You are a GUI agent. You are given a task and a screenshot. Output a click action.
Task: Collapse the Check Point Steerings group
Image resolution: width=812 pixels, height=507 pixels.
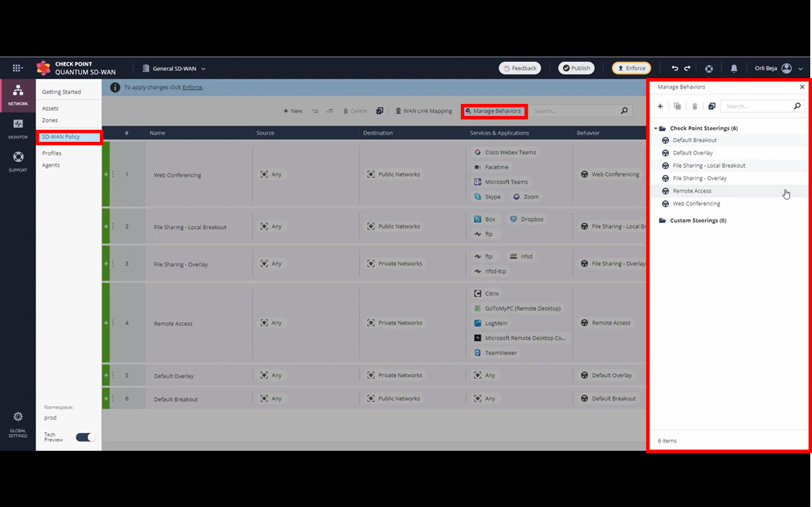click(656, 129)
